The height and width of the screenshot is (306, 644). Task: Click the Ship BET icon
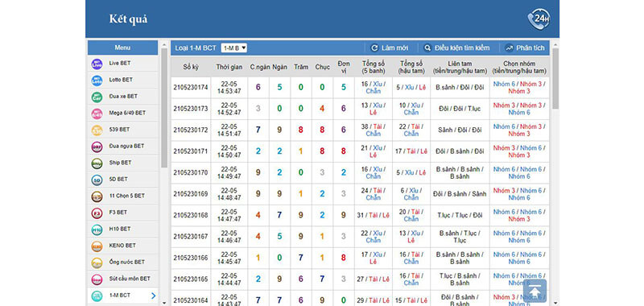point(97,163)
